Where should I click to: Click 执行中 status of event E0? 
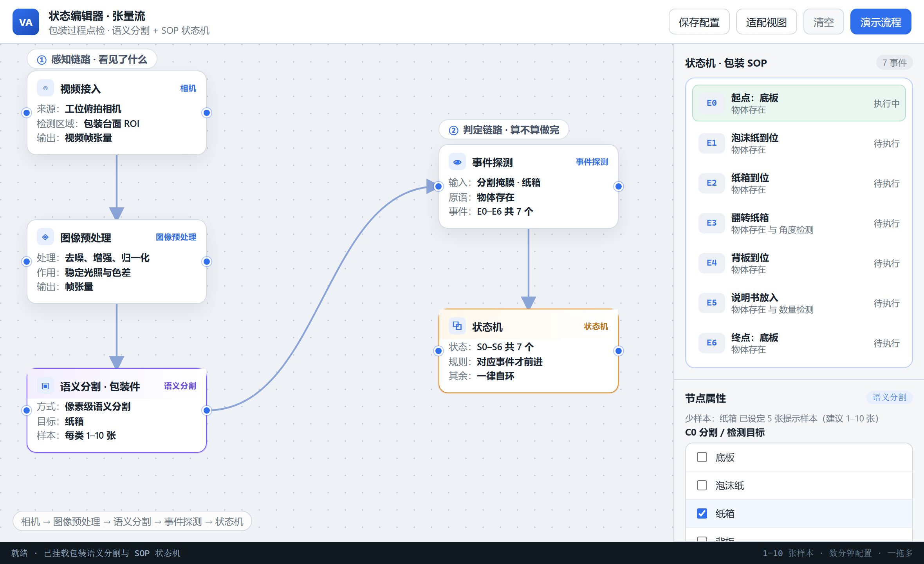coord(886,103)
